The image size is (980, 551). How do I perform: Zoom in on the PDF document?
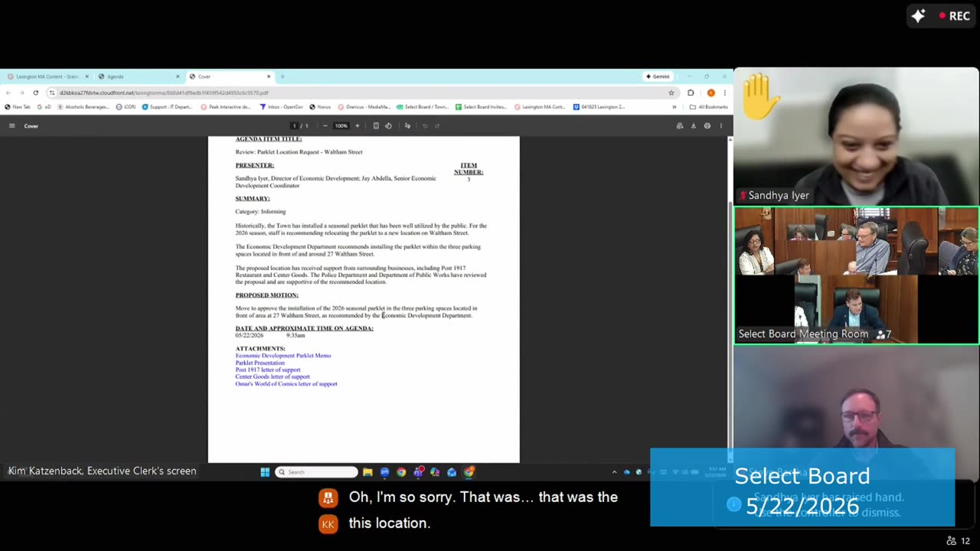point(357,126)
